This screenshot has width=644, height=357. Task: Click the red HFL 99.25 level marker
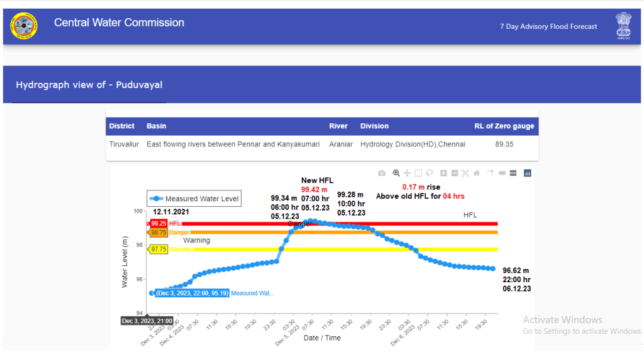pyautogui.click(x=158, y=223)
